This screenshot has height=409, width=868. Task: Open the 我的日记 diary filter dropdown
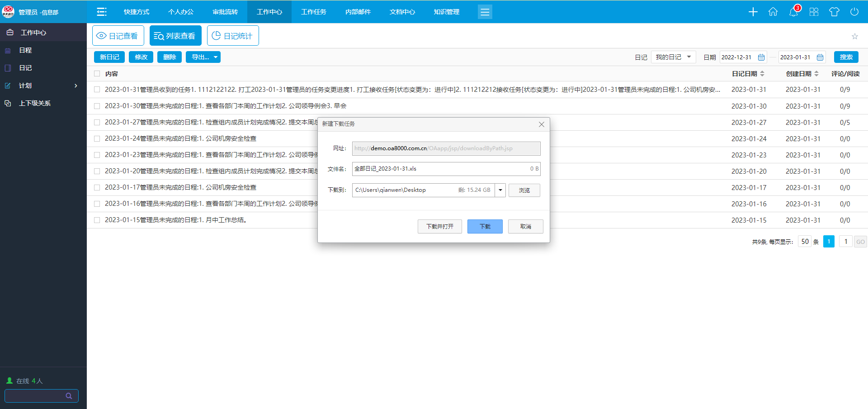click(673, 57)
